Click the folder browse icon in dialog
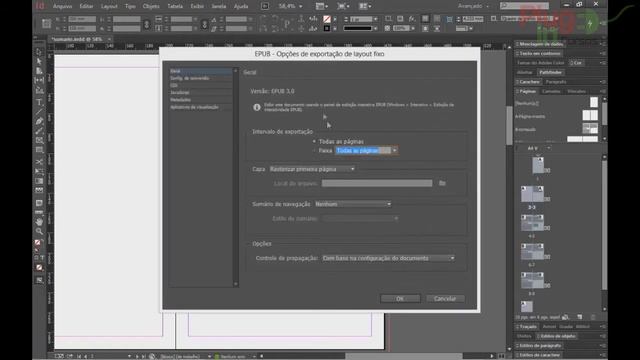 point(442,183)
